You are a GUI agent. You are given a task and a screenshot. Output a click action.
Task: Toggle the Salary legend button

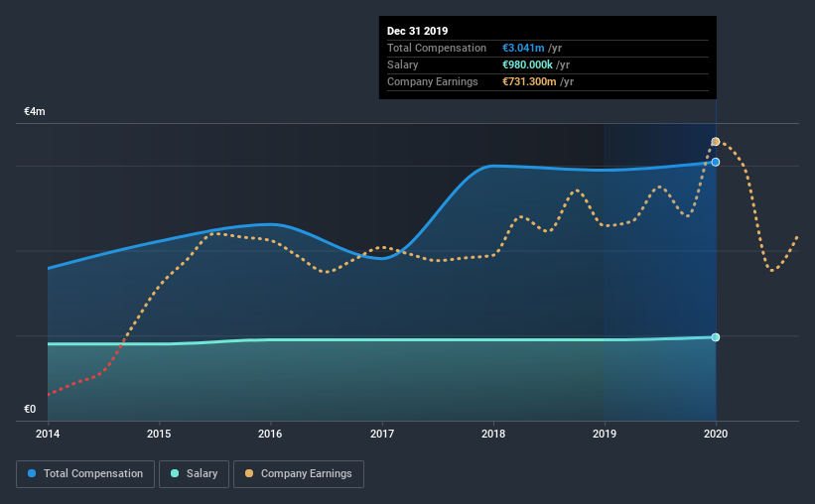[x=194, y=474]
